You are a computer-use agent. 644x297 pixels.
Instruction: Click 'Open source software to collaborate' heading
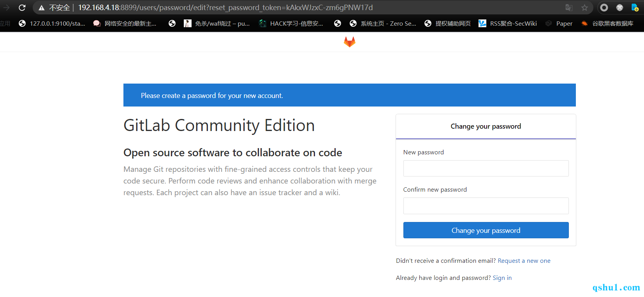(233, 153)
